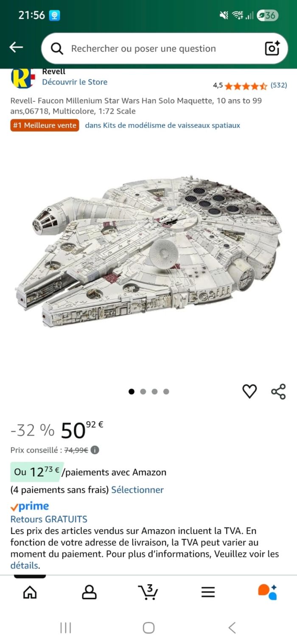Open Rufus AI assistant icon
The width and height of the screenshot is (297, 644).
(267, 592)
